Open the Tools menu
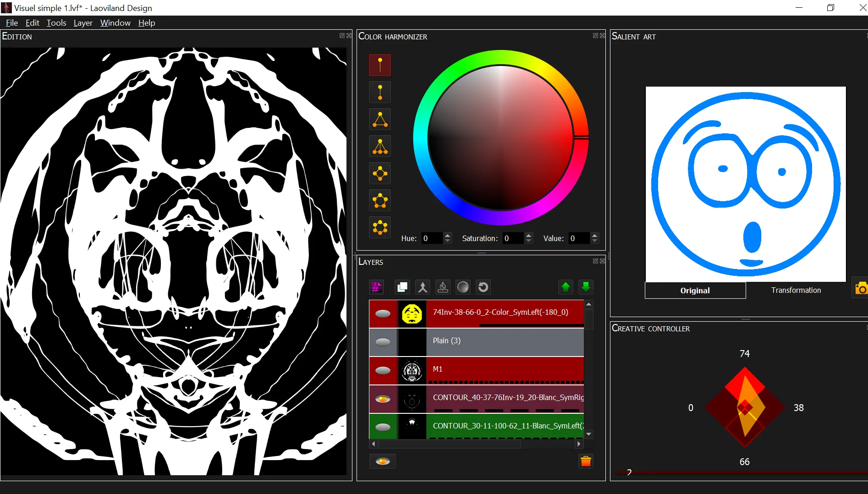Screen dimensions: 868x494 56,23
